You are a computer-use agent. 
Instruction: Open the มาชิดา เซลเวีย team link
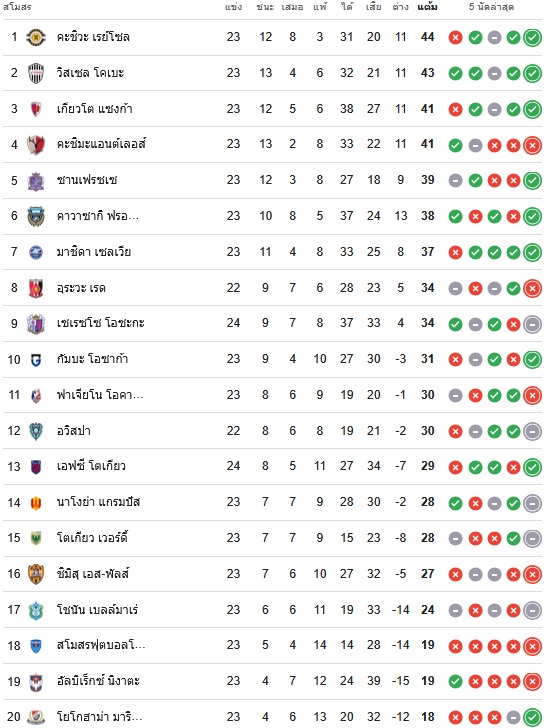pyautogui.click(x=94, y=252)
